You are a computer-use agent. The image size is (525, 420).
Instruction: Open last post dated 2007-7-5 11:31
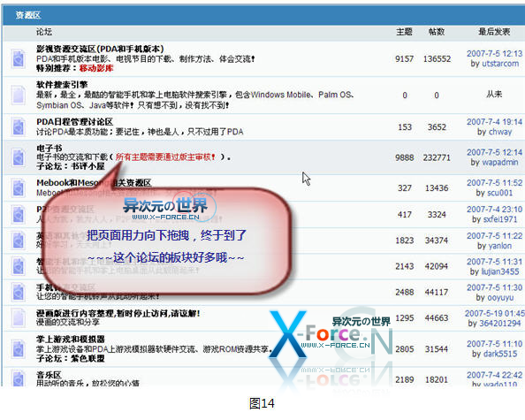(x=495, y=262)
